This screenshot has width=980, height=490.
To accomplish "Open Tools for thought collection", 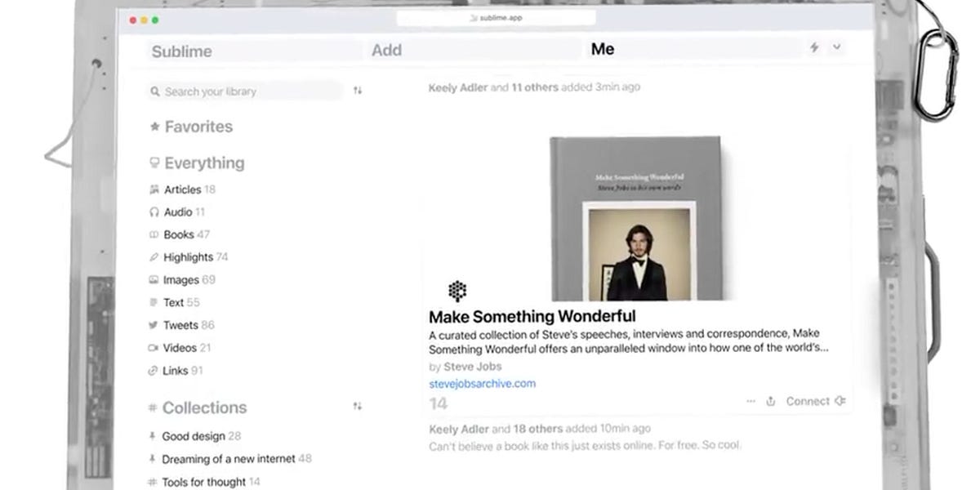I will (211, 482).
